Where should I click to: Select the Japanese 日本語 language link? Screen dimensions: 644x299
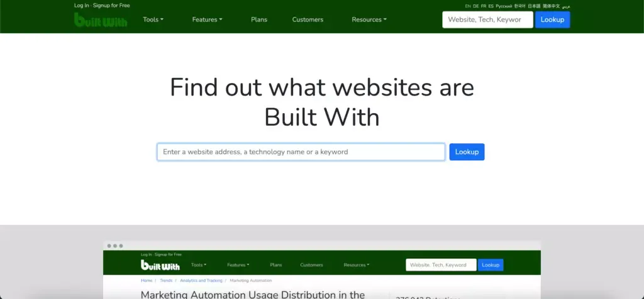coord(534,6)
